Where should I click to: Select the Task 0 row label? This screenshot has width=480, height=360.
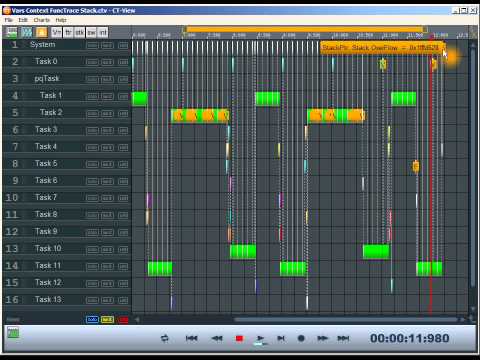pos(46,61)
